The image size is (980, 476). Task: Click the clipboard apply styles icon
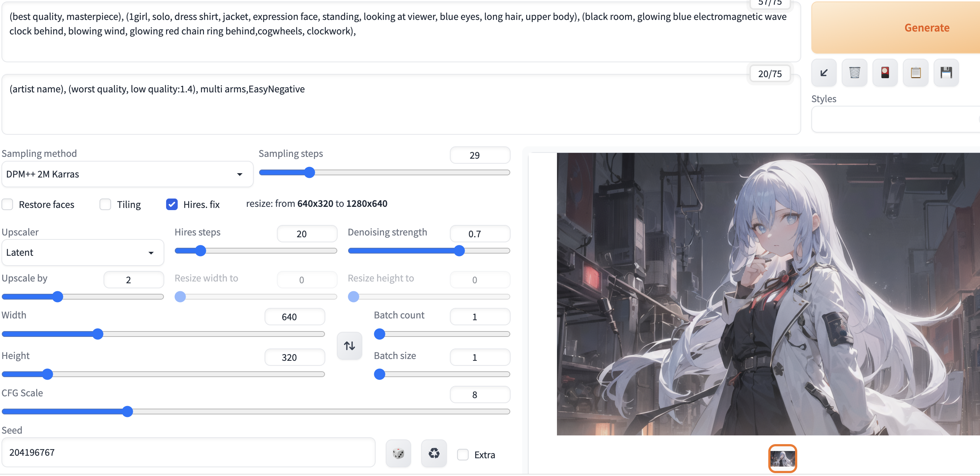click(x=916, y=72)
